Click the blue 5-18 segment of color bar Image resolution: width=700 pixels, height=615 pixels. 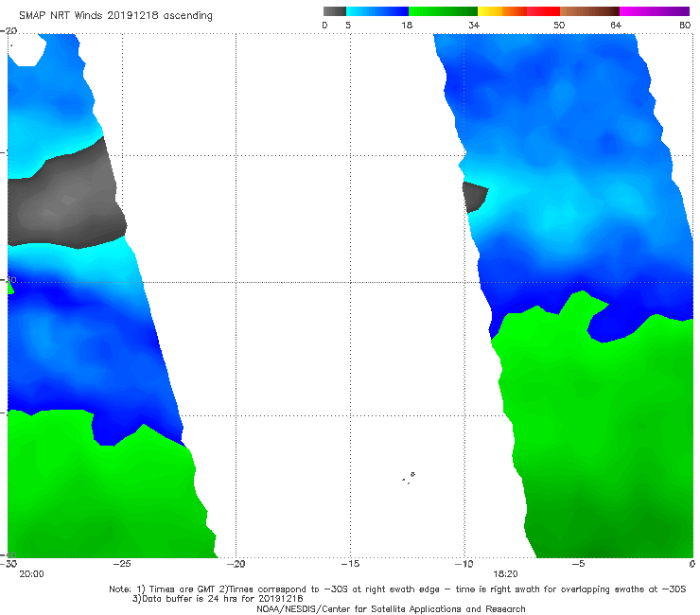[x=377, y=11]
